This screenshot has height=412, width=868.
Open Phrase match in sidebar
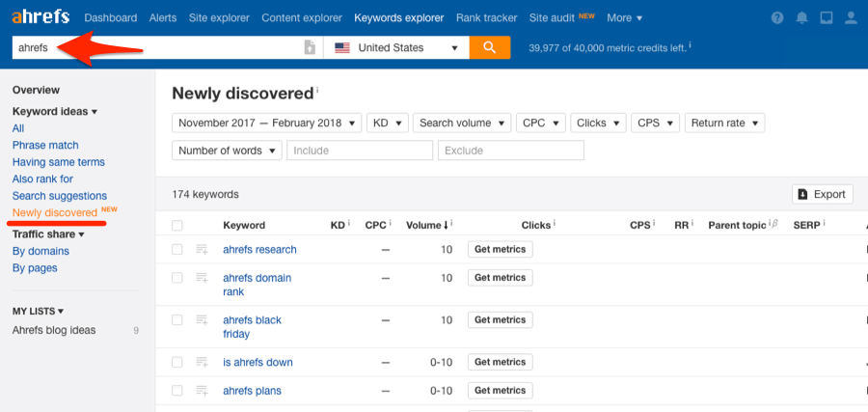(x=45, y=146)
